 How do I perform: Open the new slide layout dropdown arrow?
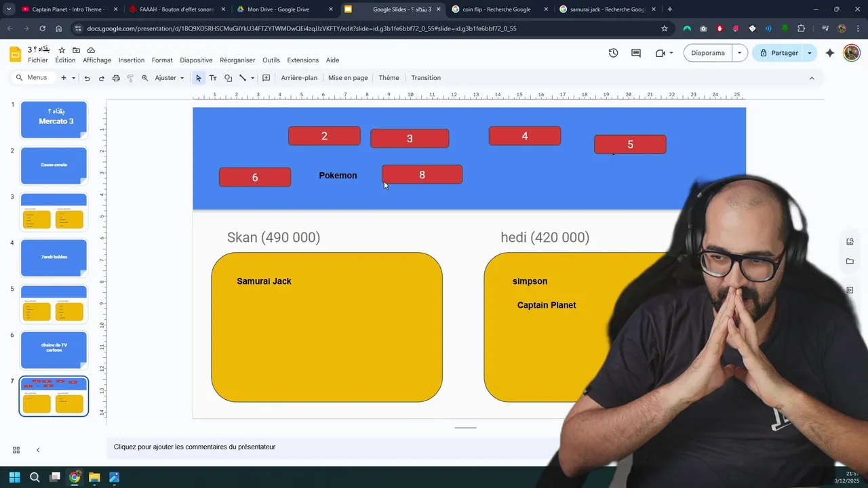click(73, 78)
